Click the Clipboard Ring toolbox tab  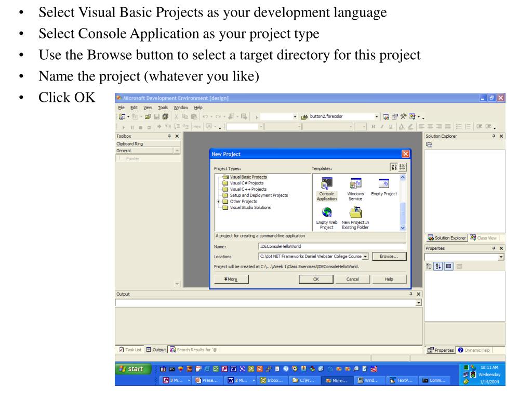coord(148,144)
